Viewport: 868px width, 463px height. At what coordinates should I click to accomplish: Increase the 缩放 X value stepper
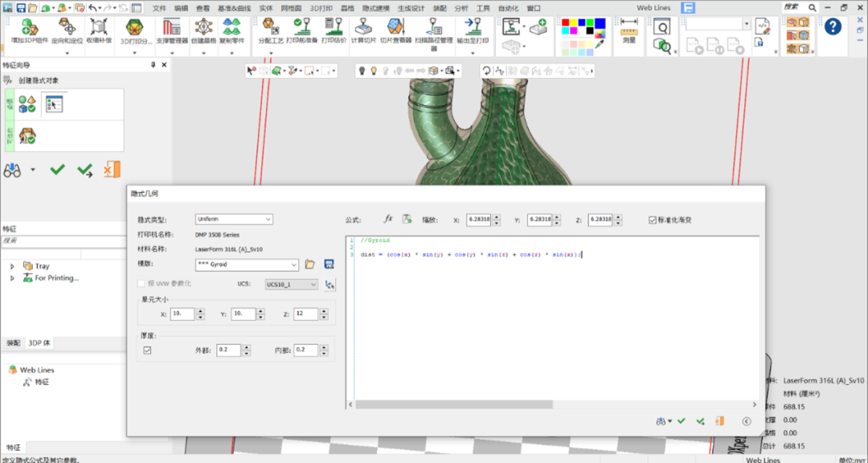tap(496, 217)
